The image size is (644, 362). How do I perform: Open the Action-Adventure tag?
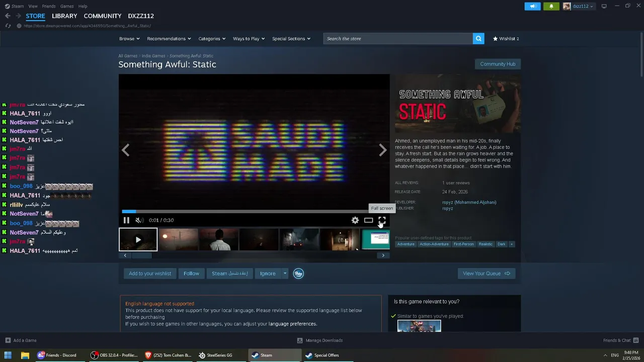434,244
